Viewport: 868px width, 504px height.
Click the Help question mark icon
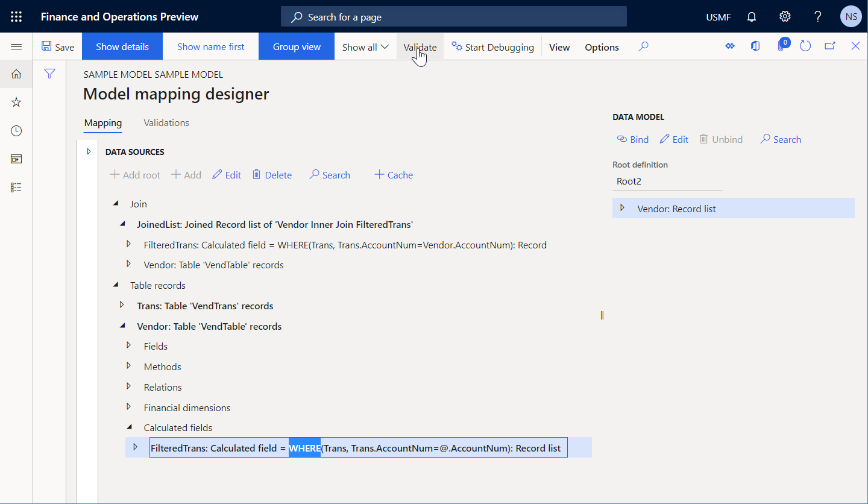tap(818, 16)
